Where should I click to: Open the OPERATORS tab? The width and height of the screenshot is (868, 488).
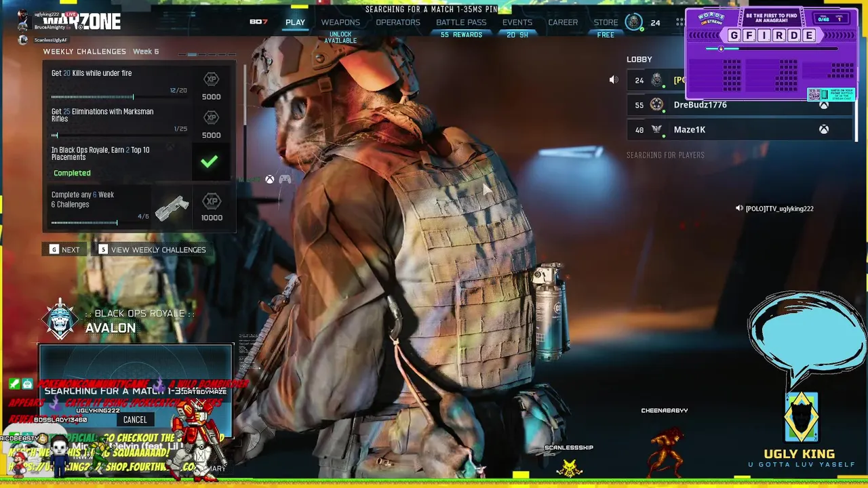pos(398,22)
